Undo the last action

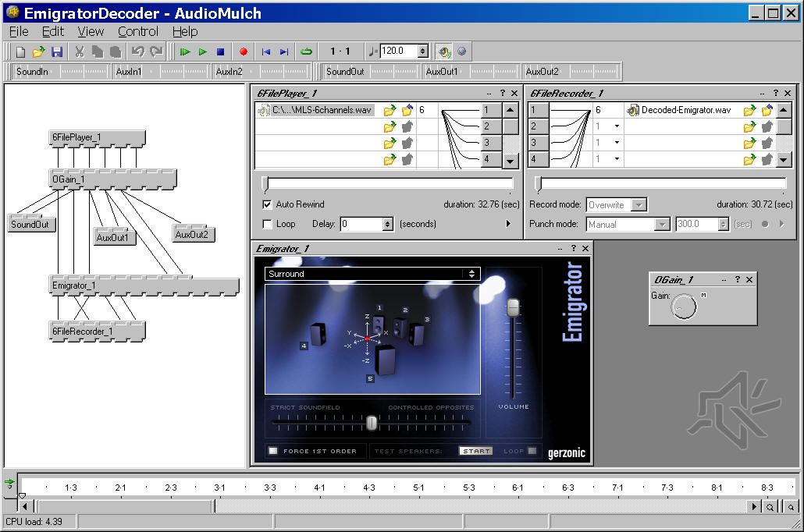137,51
